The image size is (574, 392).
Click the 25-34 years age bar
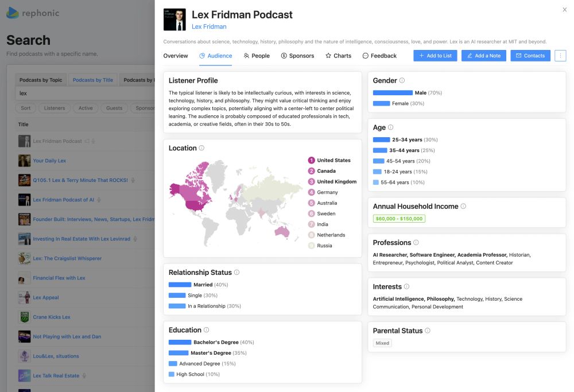pyautogui.click(x=382, y=140)
